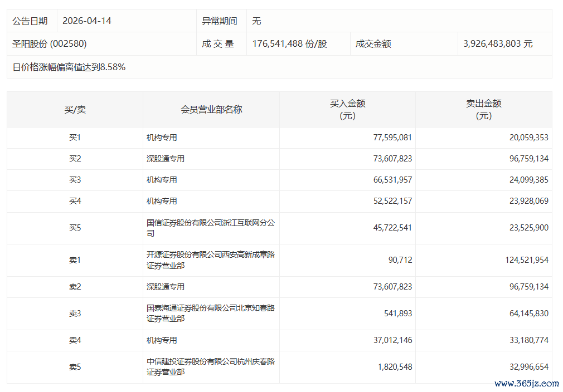Select the 买4 row label
This screenshot has width=563, height=392.
click(x=75, y=201)
